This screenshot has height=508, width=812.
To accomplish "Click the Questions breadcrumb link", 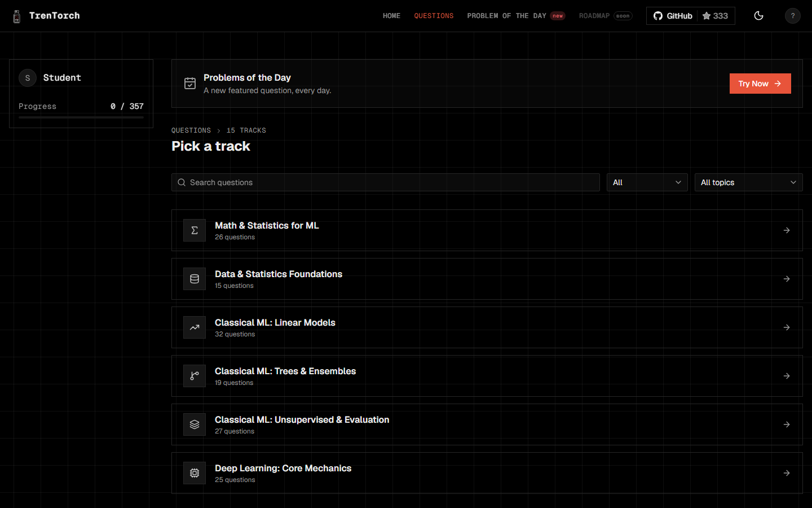I will (x=191, y=130).
